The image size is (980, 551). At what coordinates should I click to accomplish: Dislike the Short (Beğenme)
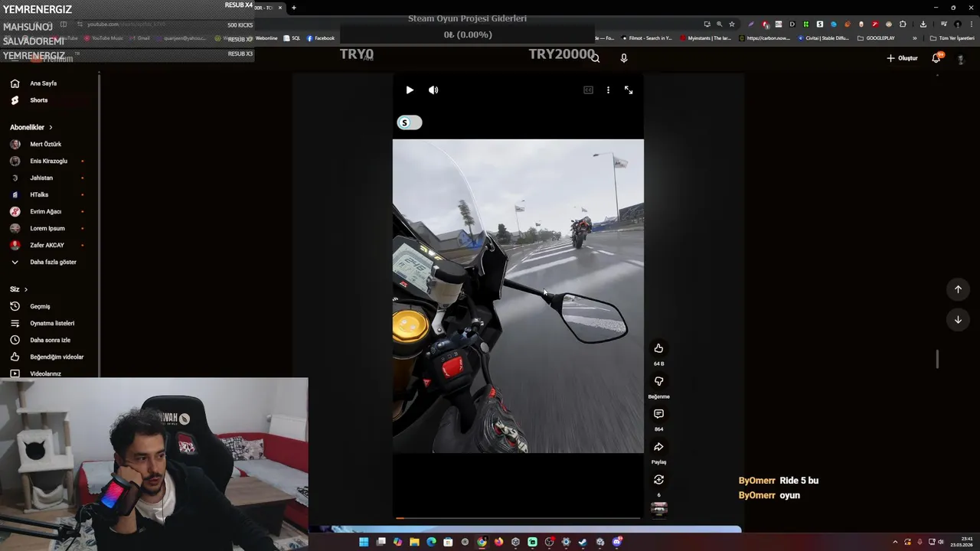[x=658, y=381]
